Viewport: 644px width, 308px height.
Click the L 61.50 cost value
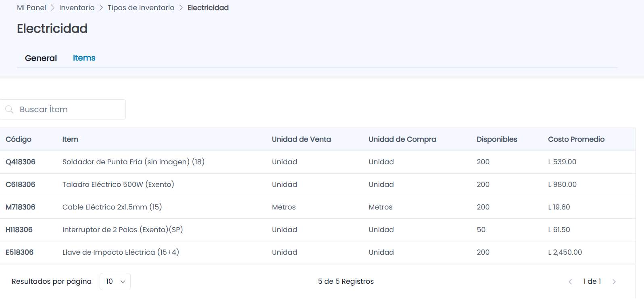[559, 230]
